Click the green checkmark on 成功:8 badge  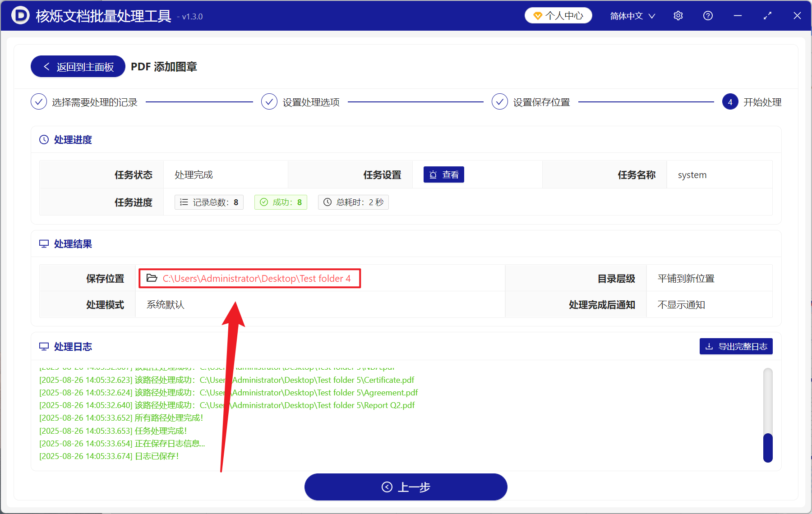pos(264,202)
